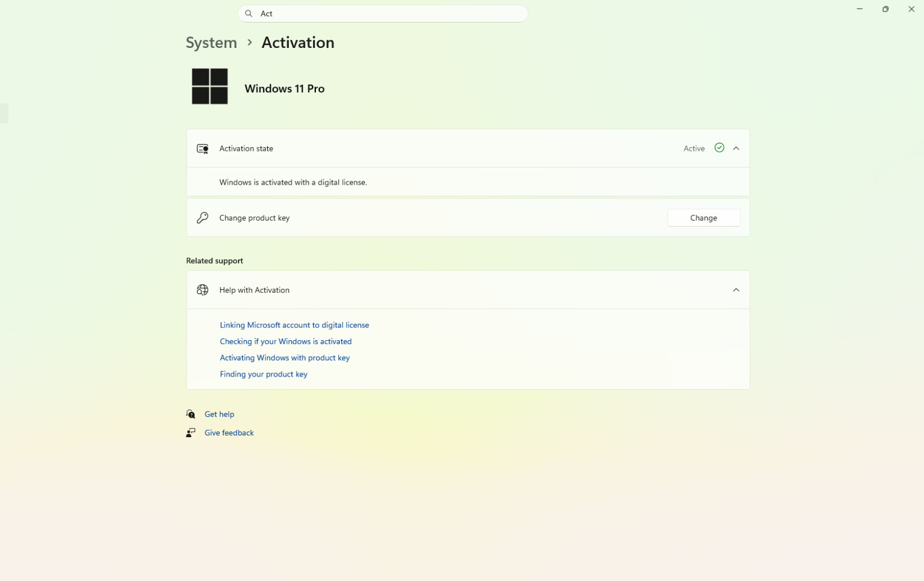Collapse the Activation state section
The width and height of the screenshot is (924, 581).
736,148
